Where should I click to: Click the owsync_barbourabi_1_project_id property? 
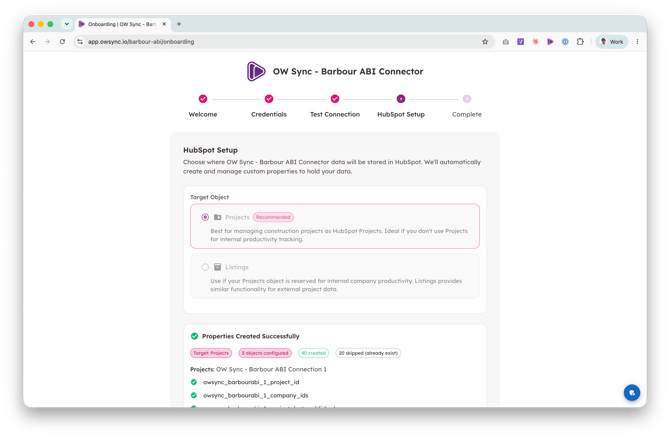click(x=251, y=382)
